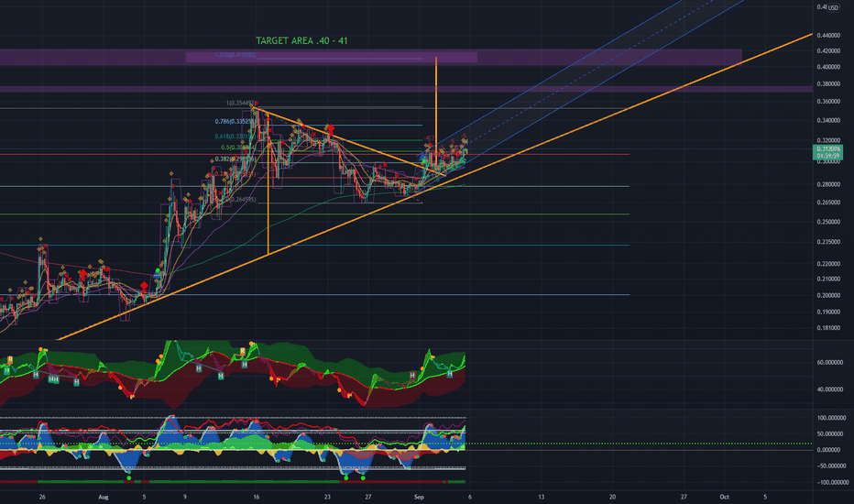Viewport: 854px width, 504px height.
Task: Click the '13' date on time axis
Action: point(542,497)
